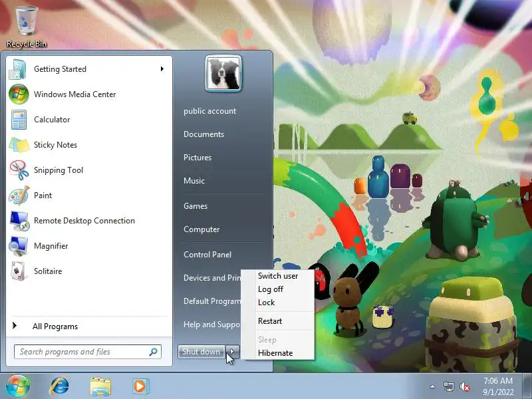Click the Remote Desktop Connection icon
The width and height of the screenshot is (532, 399).
click(x=19, y=221)
